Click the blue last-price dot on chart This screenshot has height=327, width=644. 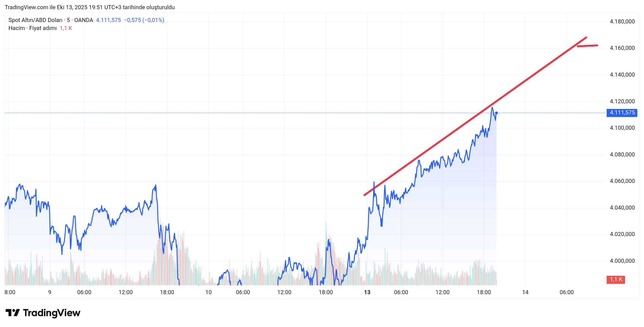coord(496,113)
